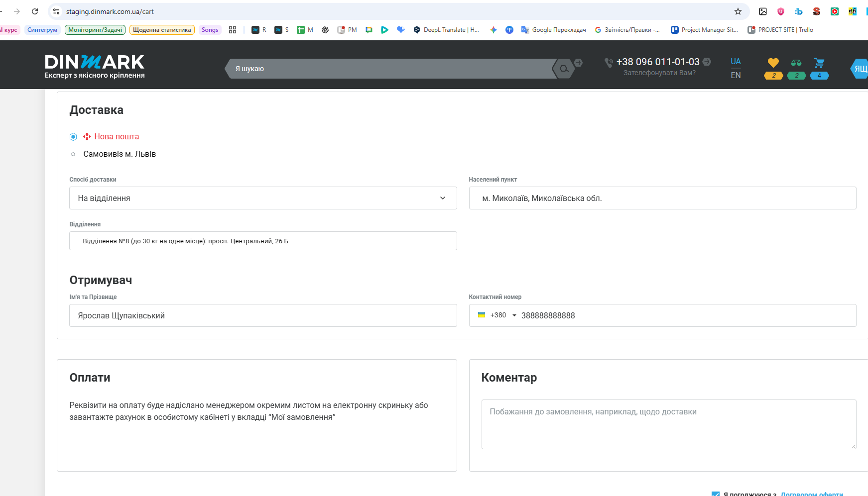
Task: Open the Договором оферти link
Action: pos(812,494)
